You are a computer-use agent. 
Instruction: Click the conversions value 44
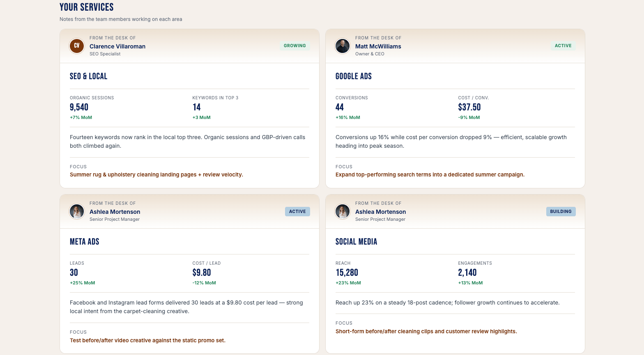tap(340, 107)
